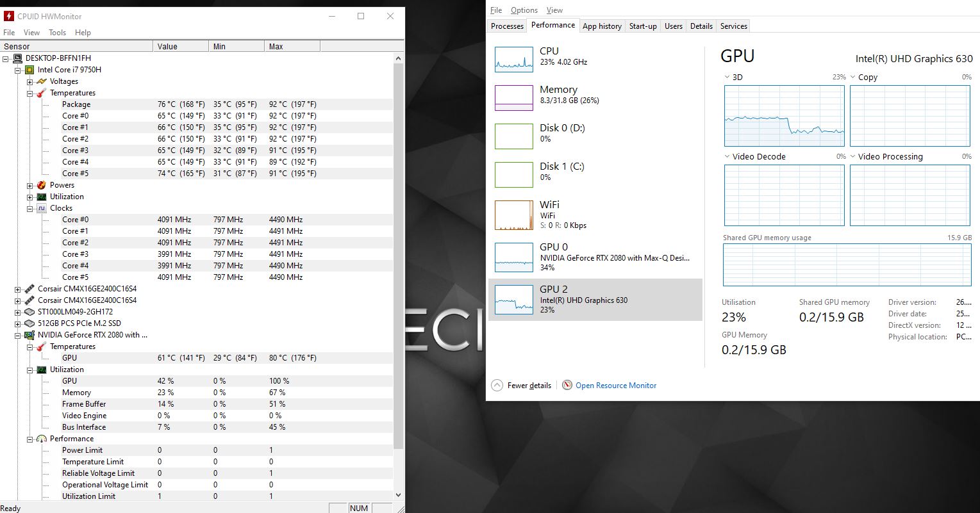This screenshot has height=513, width=980.
Task: Select the Frame Buffer utilization row
Action: 197,404
